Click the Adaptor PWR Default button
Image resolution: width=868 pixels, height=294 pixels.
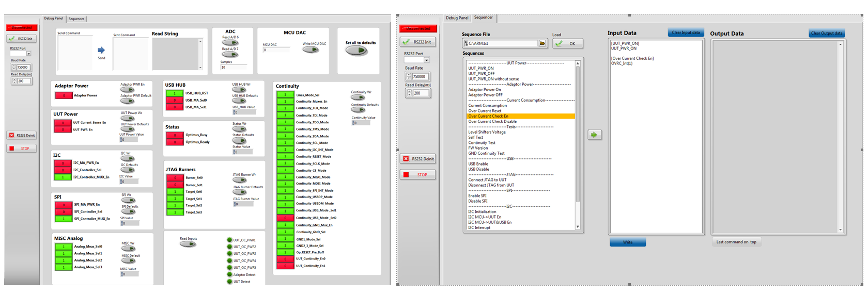[x=128, y=101]
